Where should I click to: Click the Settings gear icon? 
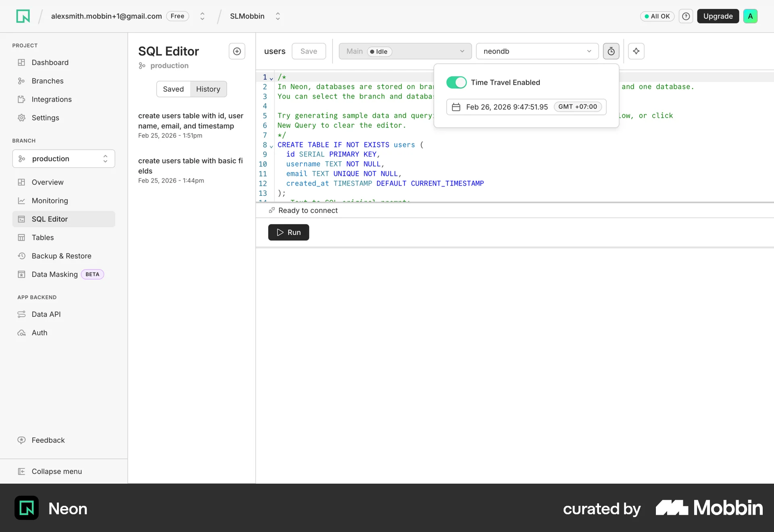click(21, 118)
